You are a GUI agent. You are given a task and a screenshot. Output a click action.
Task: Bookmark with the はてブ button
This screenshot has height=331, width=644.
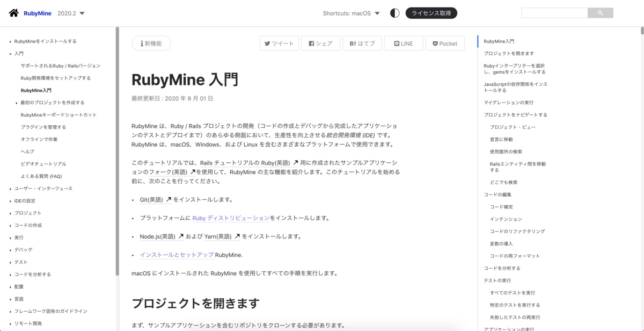pyautogui.click(x=362, y=44)
